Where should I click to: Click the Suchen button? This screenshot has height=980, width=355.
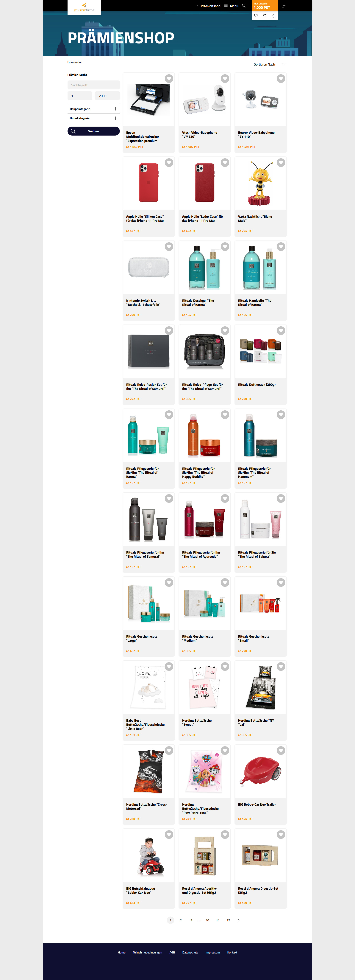pos(93,131)
